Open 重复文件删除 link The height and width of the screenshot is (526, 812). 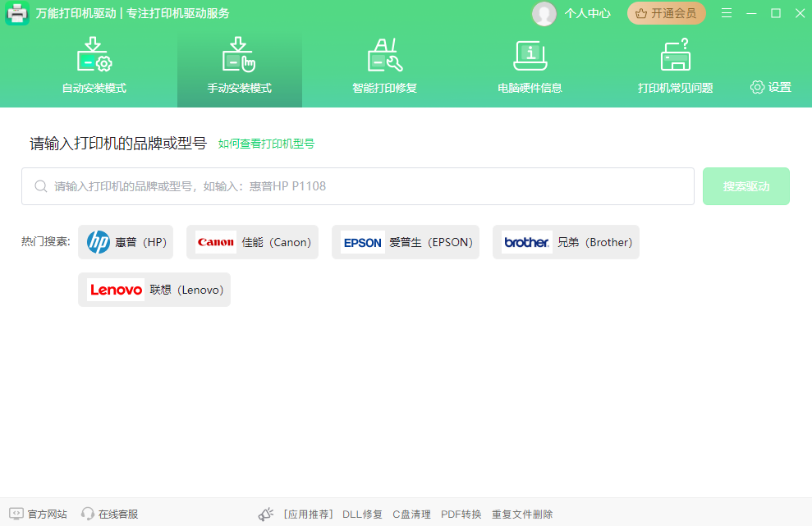click(522, 514)
